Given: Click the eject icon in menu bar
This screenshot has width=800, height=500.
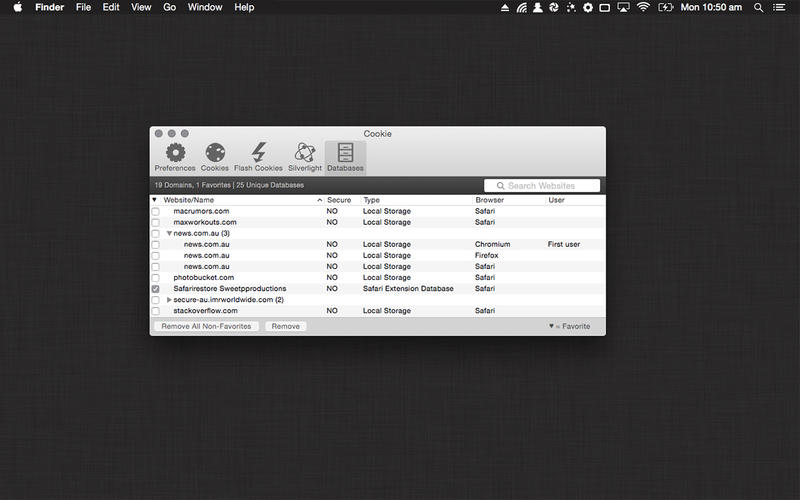Looking at the screenshot, I should (505, 8).
